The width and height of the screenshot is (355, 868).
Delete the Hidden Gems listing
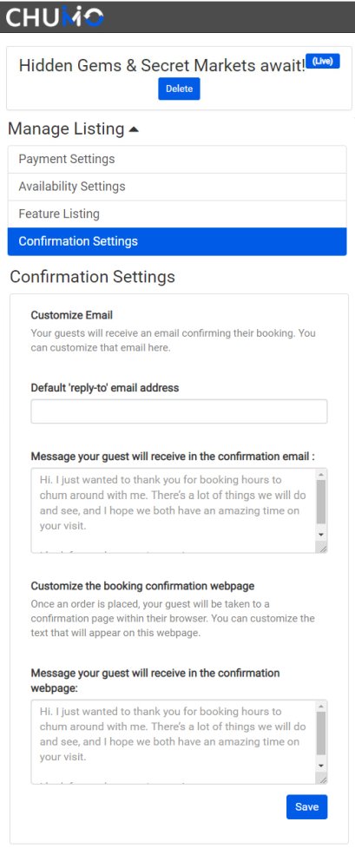click(179, 89)
